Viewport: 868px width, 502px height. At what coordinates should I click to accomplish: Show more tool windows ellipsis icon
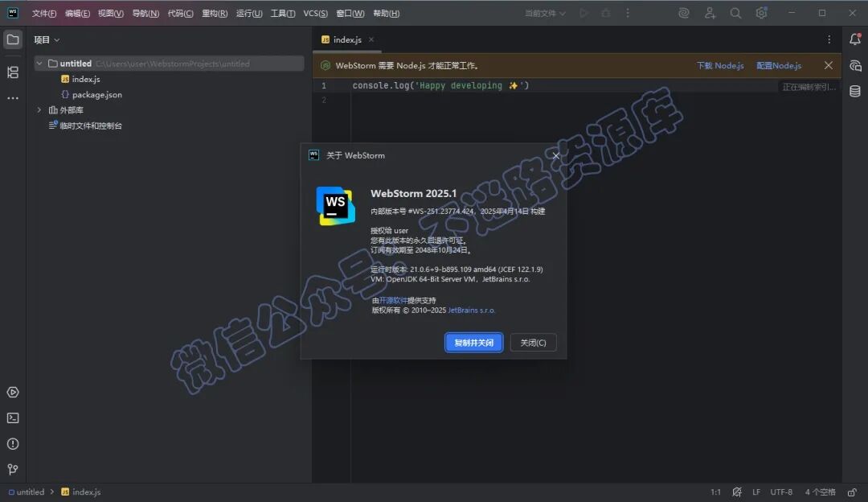tap(13, 98)
